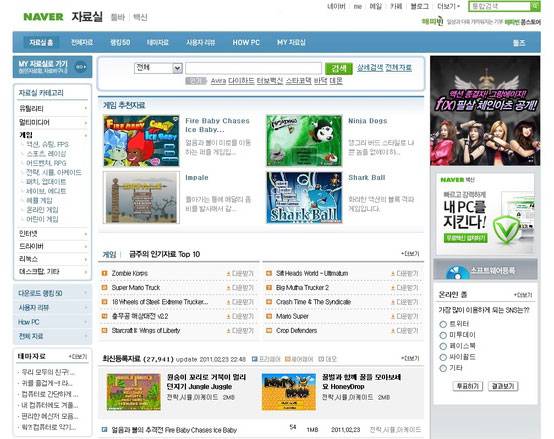The image size is (554, 439).
Task: Click rank icon beside Big Mutha Trucker 2
Action: pyautogui.click(x=269, y=287)
